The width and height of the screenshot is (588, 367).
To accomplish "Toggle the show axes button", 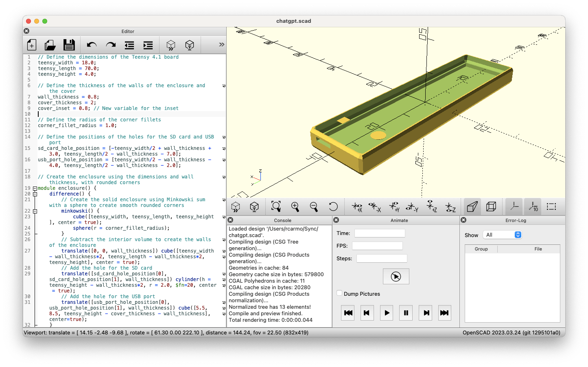I will coord(514,207).
